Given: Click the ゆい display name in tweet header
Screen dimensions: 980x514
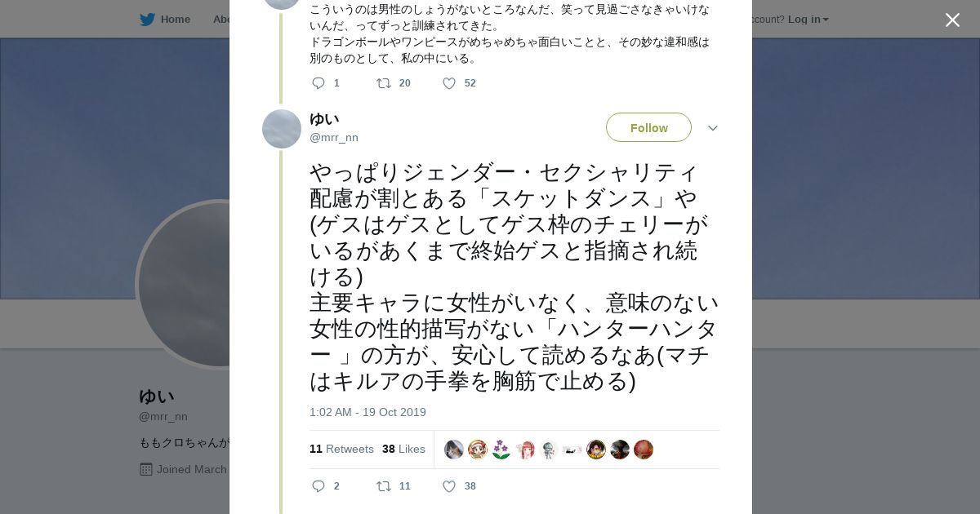Looking at the screenshot, I should [324, 119].
